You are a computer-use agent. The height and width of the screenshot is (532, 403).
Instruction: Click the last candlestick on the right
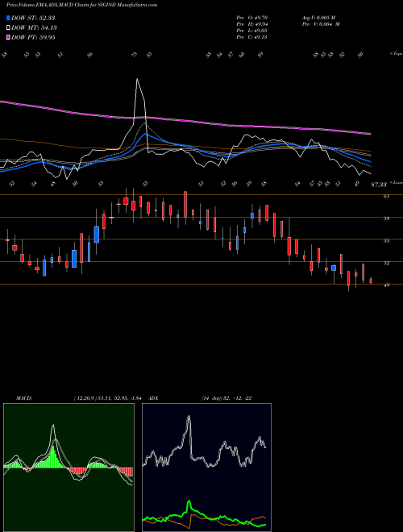coord(371,281)
